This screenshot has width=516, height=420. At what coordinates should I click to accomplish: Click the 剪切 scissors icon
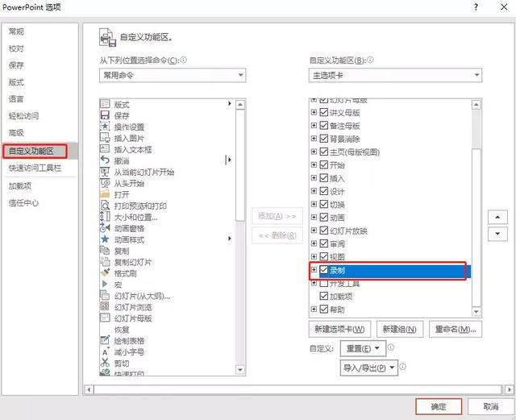pos(105,363)
